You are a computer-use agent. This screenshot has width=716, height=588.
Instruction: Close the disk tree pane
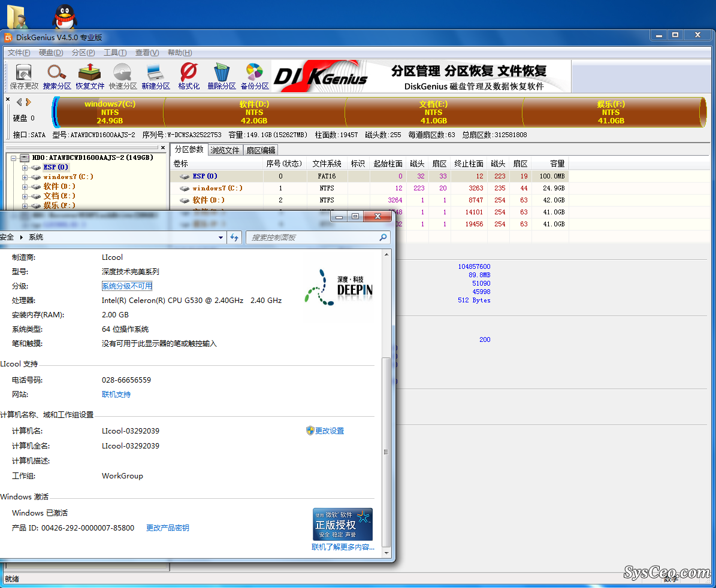[x=163, y=148]
